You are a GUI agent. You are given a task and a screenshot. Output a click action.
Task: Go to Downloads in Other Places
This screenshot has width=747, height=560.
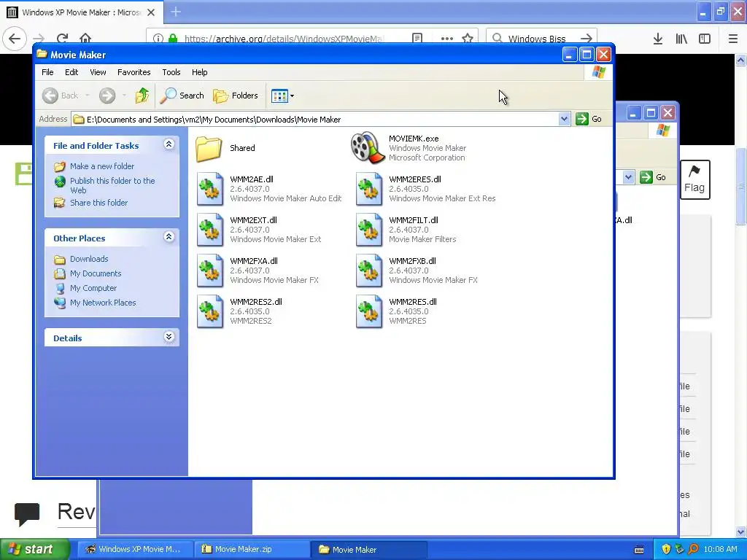click(x=89, y=259)
